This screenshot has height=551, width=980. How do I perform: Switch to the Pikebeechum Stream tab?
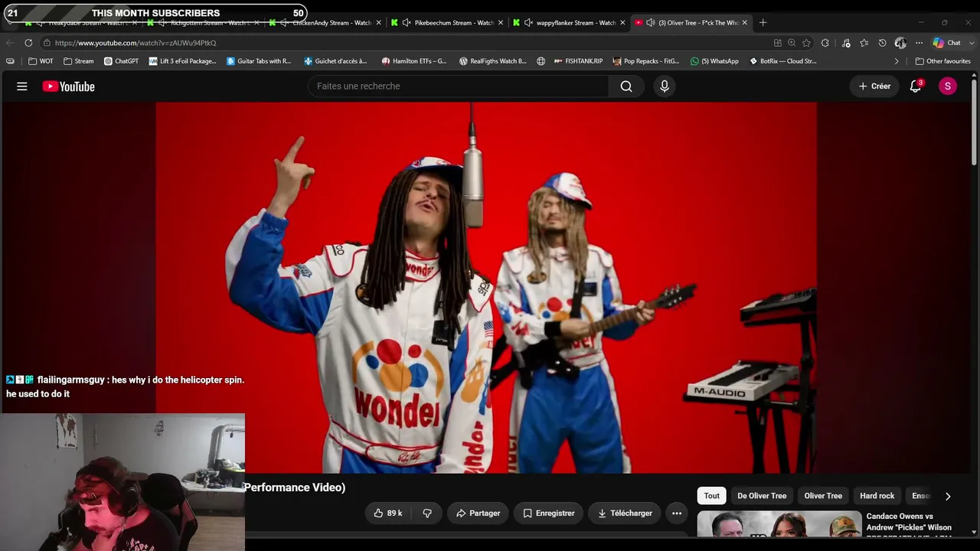[447, 23]
